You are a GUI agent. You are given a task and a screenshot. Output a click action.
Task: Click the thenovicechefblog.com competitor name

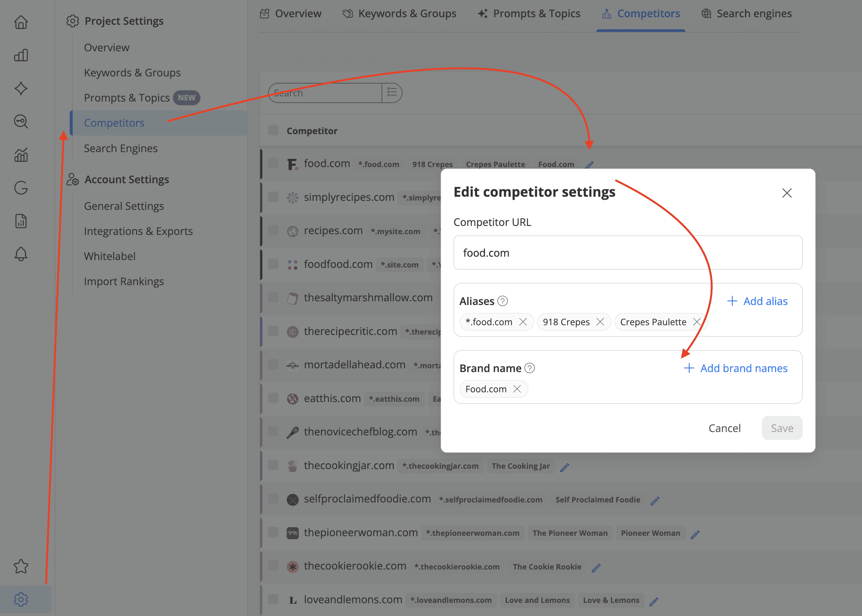coord(361,431)
